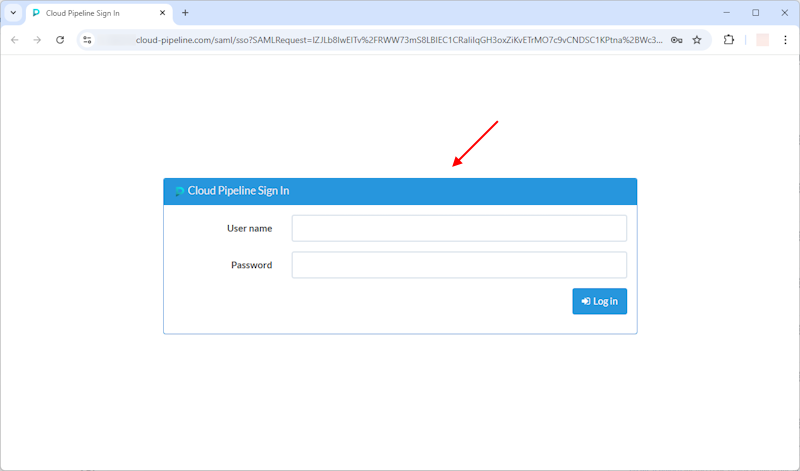Bookmark this page with the star icon

pyautogui.click(x=697, y=40)
